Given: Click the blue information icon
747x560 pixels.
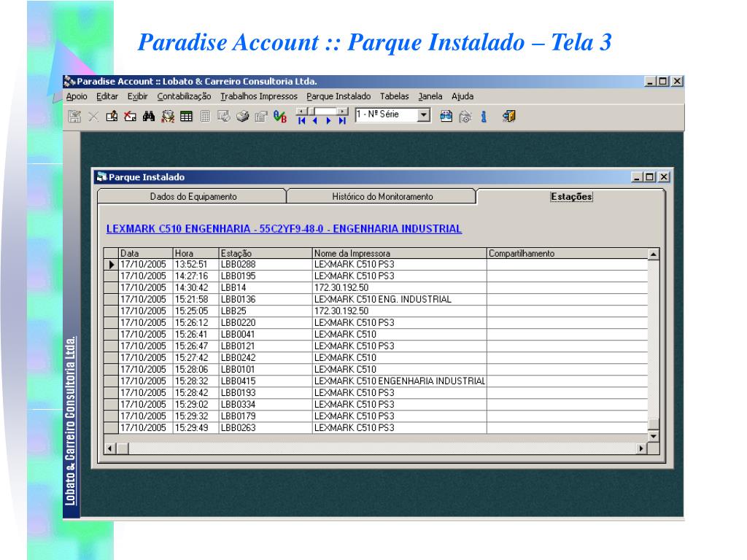Looking at the screenshot, I should 484,116.
